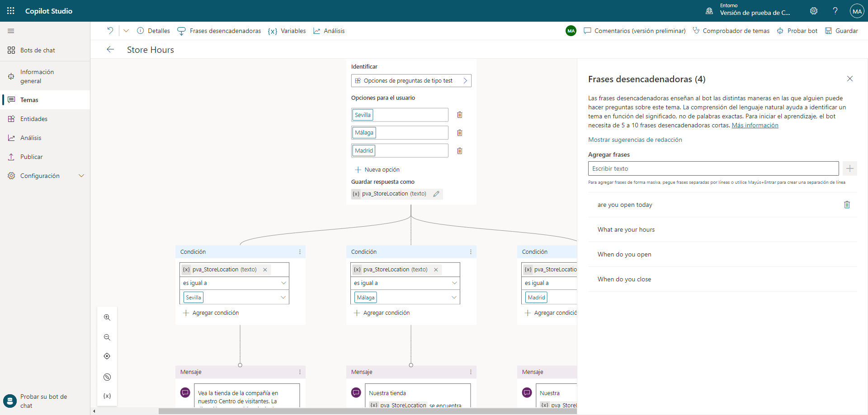The image size is (868, 415).
Task: Open Frases desencadenadoras toolbar item
Action: (219, 31)
